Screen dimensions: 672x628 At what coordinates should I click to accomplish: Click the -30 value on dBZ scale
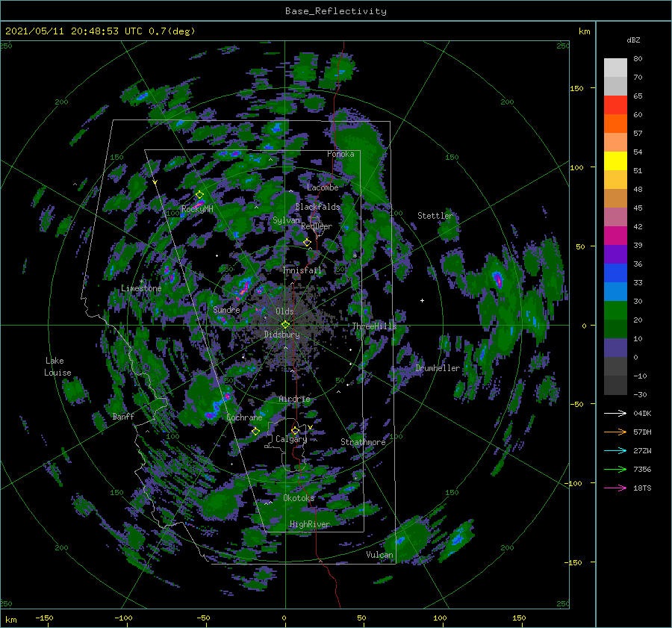pos(640,394)
